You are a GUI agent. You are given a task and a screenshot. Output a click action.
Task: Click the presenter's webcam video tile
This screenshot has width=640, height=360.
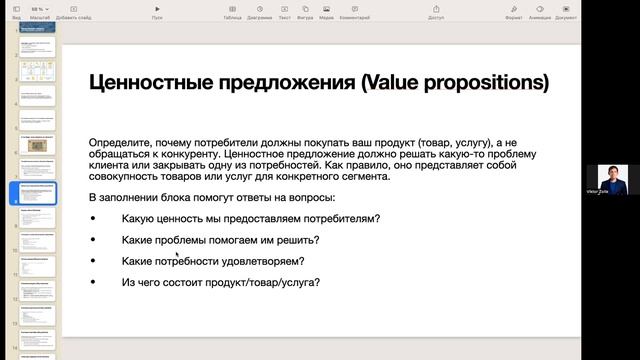(612, 180)
